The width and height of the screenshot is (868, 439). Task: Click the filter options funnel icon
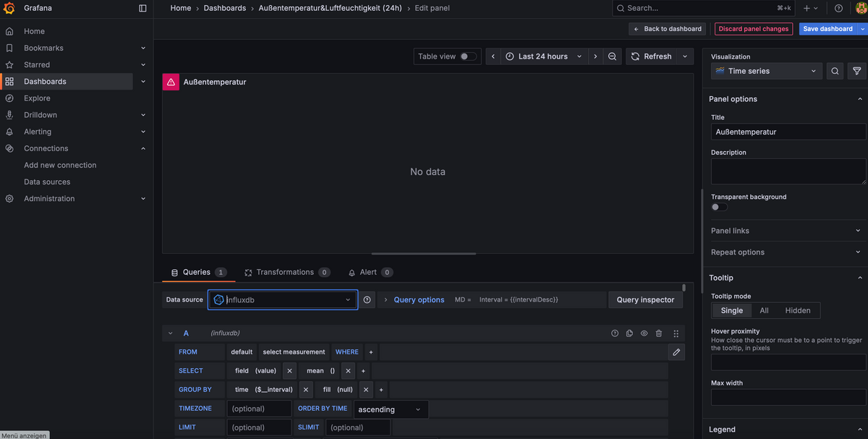click(x=856, y=71)
